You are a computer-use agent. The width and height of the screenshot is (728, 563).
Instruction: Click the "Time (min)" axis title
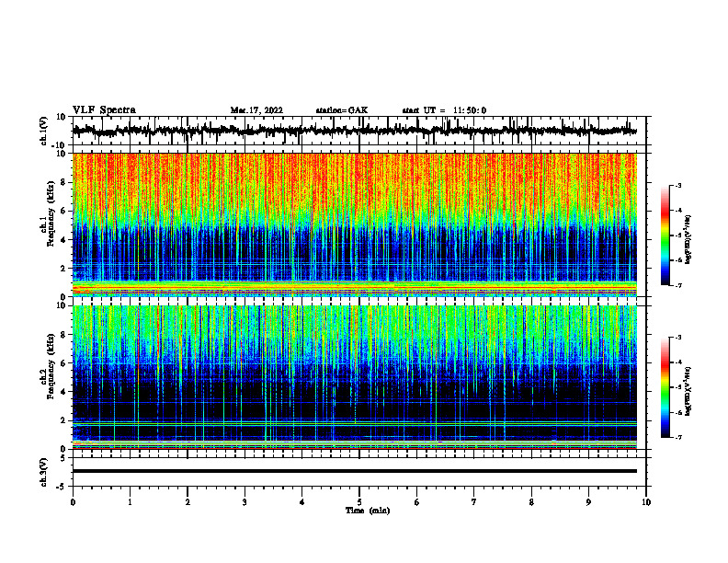click(368, 511)
